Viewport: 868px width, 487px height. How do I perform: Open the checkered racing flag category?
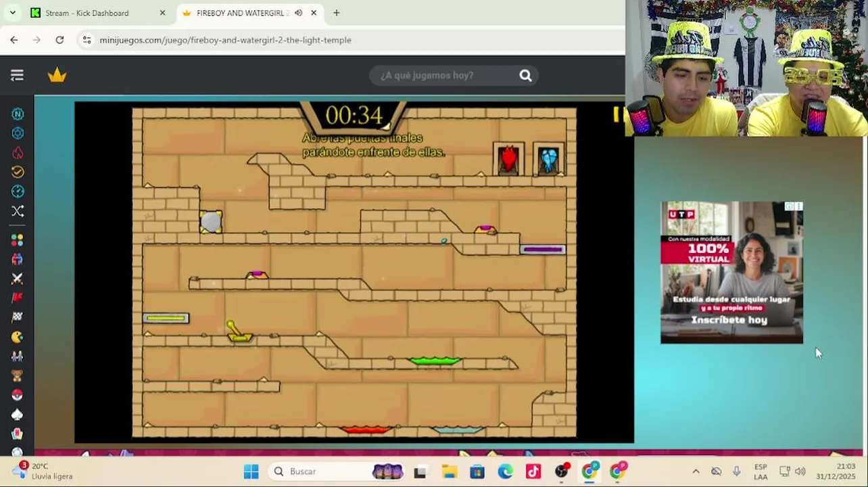tap(18, 317)
